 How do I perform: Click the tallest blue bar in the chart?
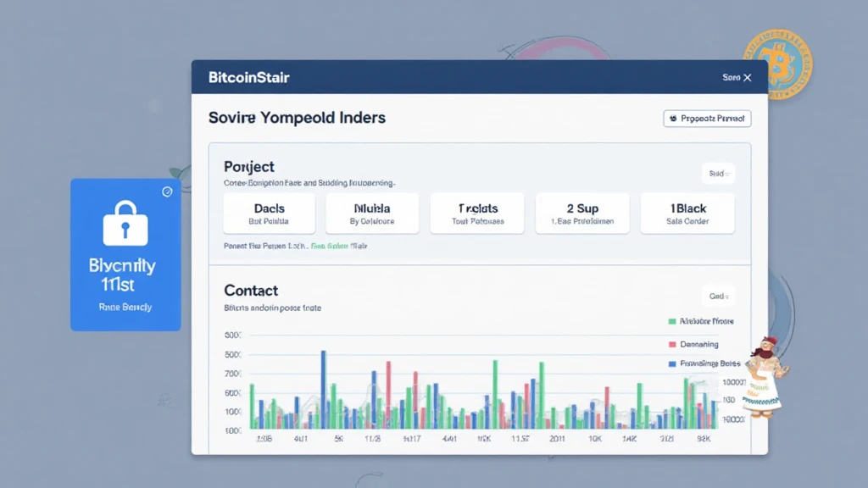pyautogui.click(x=323, y=390)
